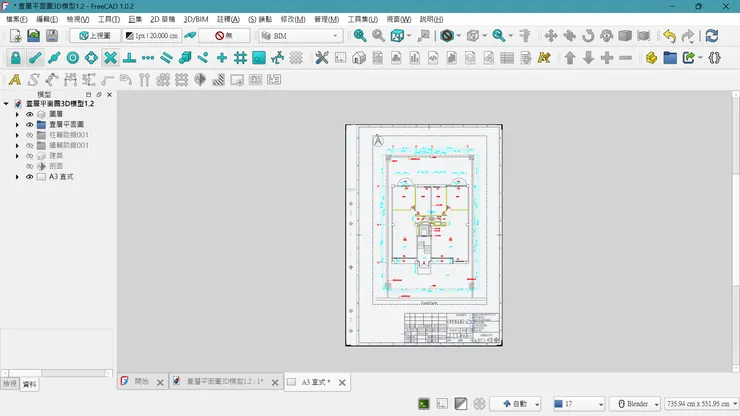
Task: Click the Undo arrow icon
Action: tap(669, 35)
